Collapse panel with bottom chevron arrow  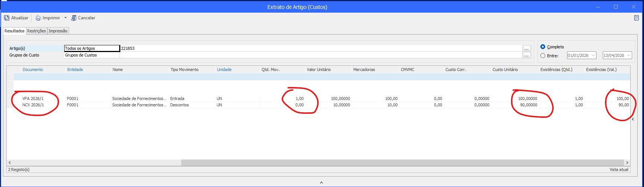pos(321,183)
